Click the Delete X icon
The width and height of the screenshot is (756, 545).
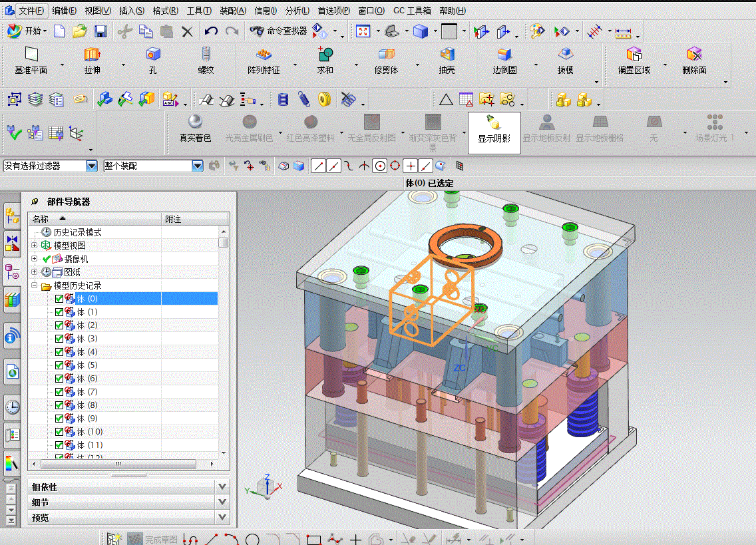tap(187, 32)
